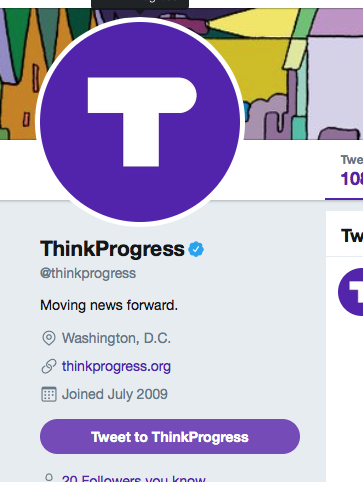This screenshot has width=363, height=482.
Task: Click the bold Tweets heading in timeline
Action: [352, 236]
